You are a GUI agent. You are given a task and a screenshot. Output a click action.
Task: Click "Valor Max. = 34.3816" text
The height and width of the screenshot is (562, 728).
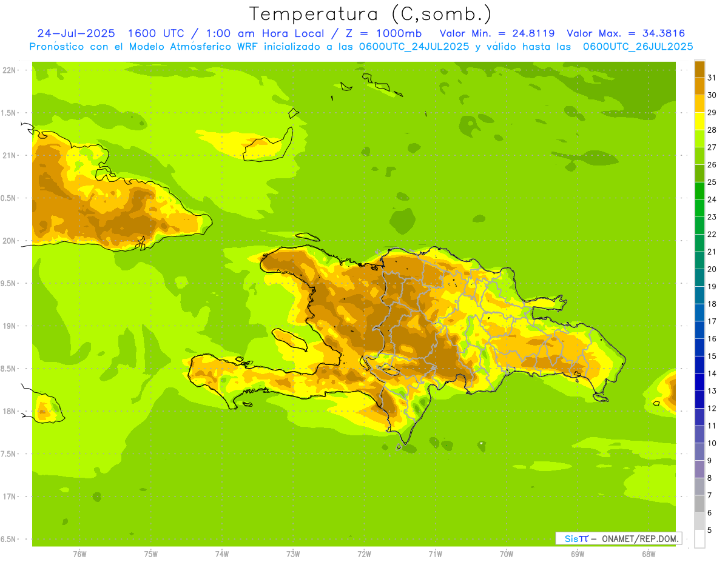626,33
